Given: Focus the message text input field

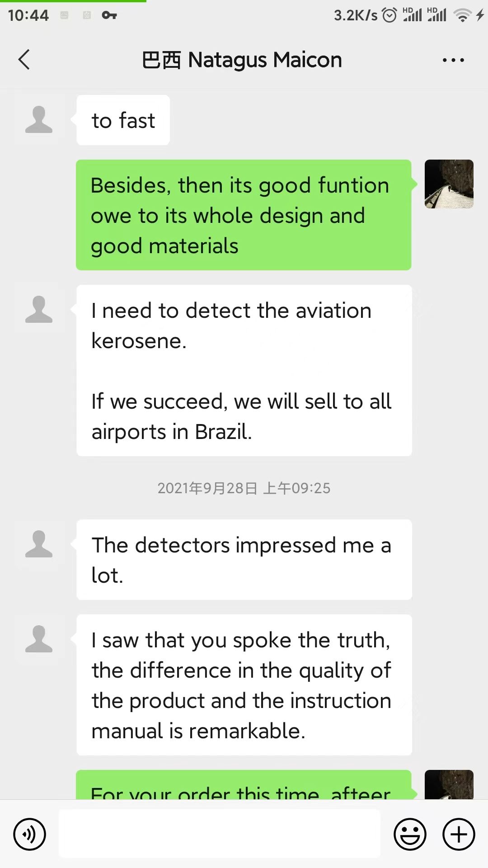Looking at the screenshot, I should (x=220, y=834).
